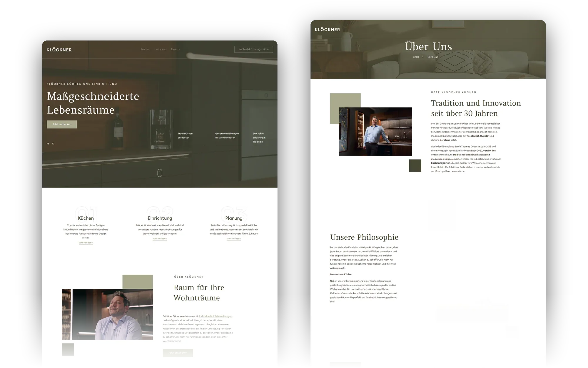This screenshot has width=588, height=368.
Task: Select 30+ Jahre Erfahrung & Tradition link
Action: tap(259, 137)
